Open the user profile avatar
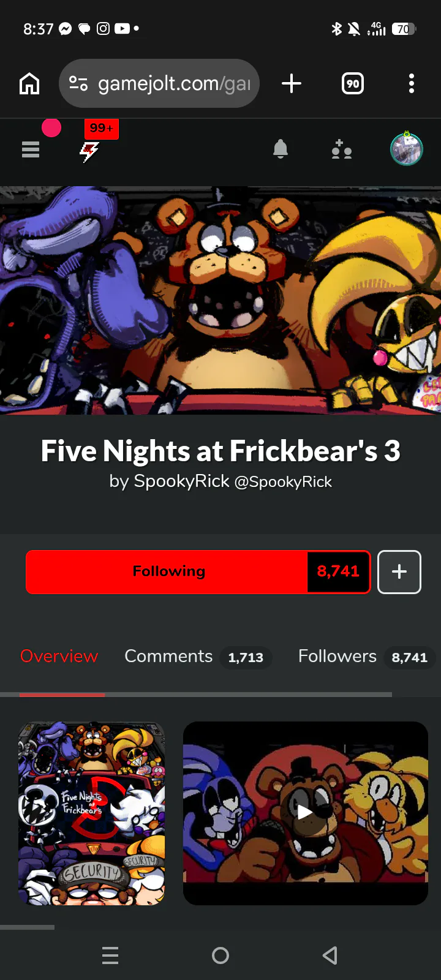 pyautogui.click(x=407, y=149)
